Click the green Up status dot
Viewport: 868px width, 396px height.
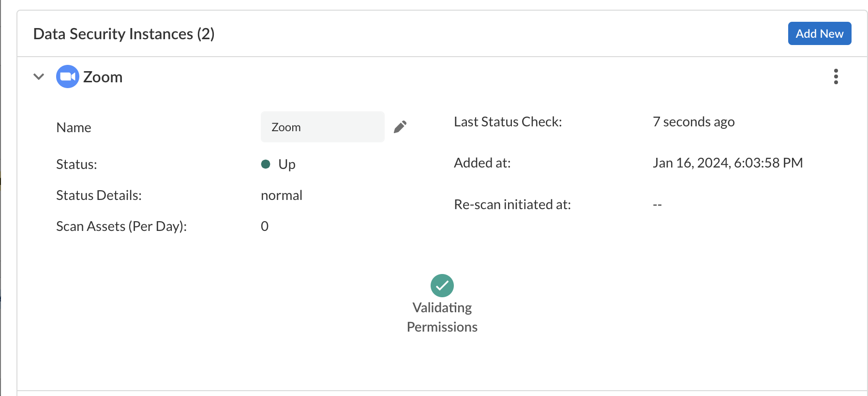(x=266, y=164)
